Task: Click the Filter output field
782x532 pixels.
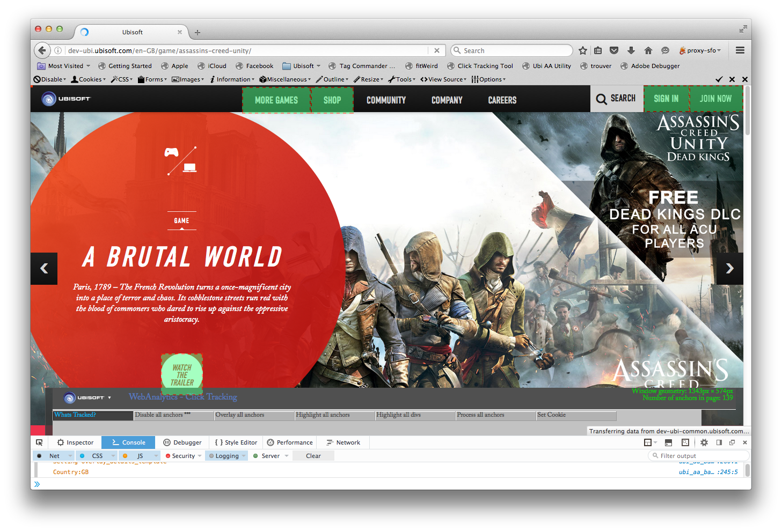Action: point(699,456)
